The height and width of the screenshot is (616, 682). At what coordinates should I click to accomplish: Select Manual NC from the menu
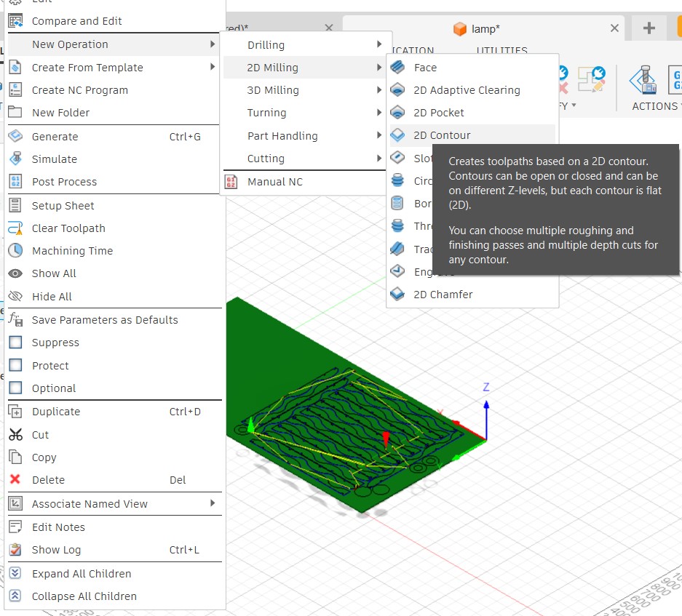click(304, 182)
